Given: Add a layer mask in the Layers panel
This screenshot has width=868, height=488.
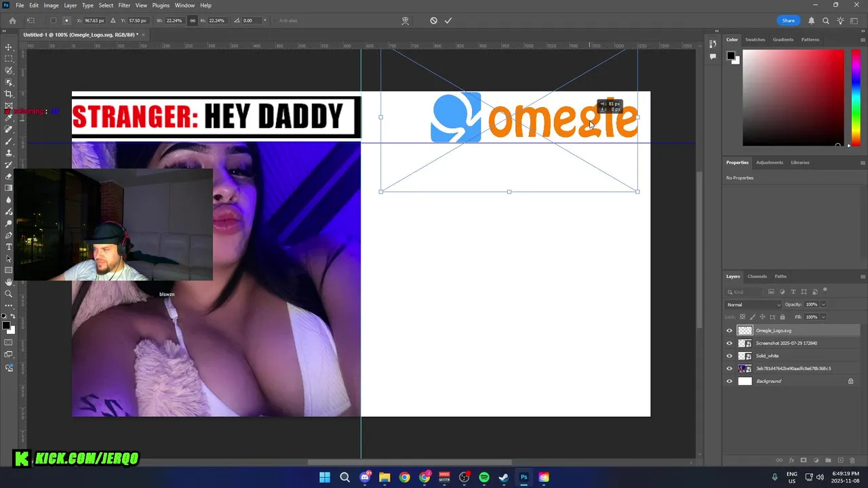Looking at the screenshot, I should pyautogui.click(x=804, y=460).
